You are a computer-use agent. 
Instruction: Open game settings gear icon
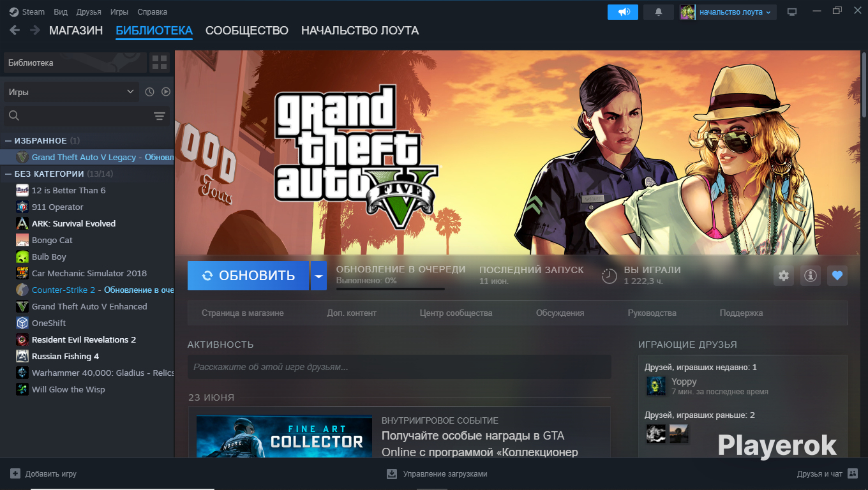point(784,276)
